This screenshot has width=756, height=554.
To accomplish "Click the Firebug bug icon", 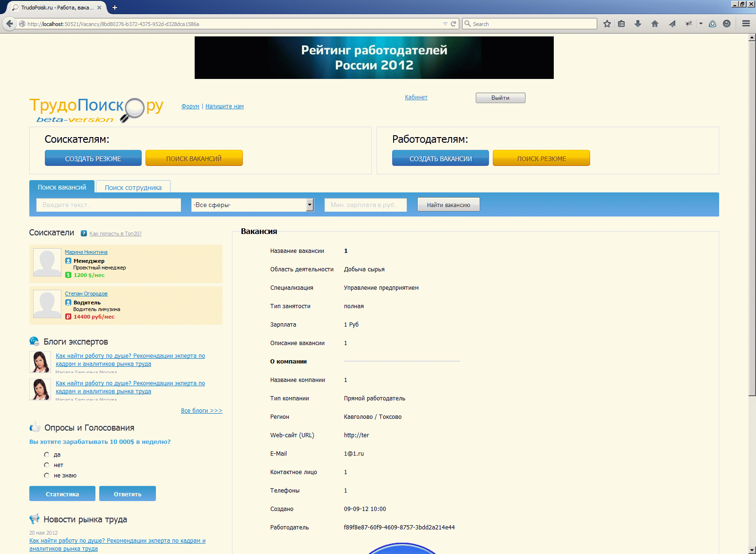I will [689, 24].
